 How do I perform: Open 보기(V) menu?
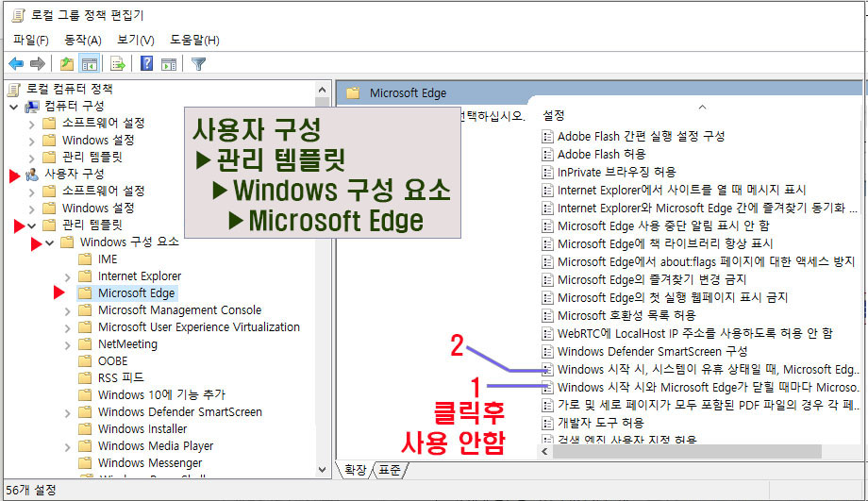click(136, 40)
